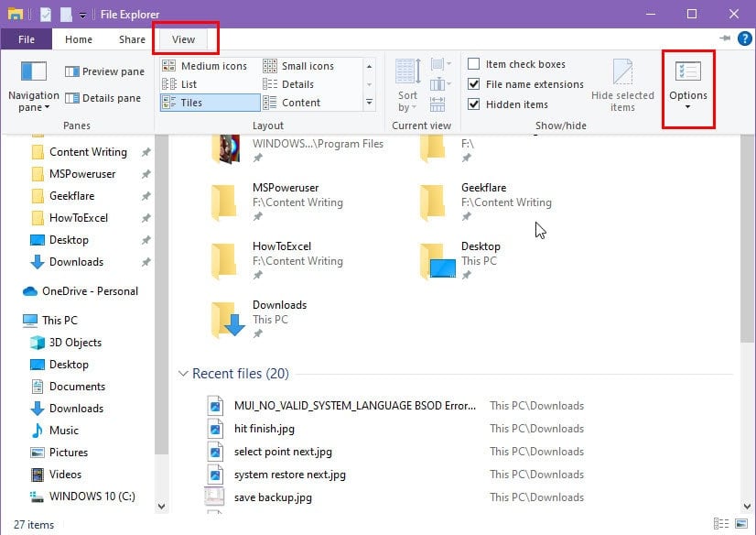This screenshot has width=756, height=535.
Task: Toggle the Details pane
Action: coord(103,98)
